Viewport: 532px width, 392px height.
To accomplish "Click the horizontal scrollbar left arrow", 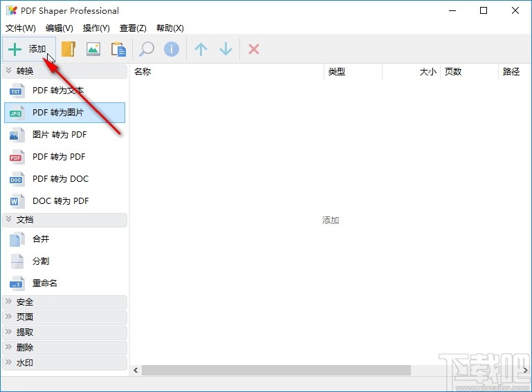I will click(x=136, y=370).
